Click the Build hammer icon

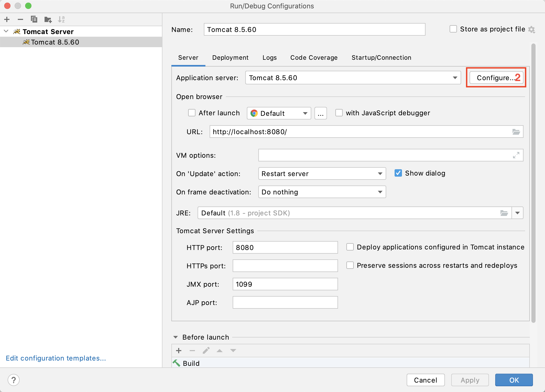(x=176, y=363)
